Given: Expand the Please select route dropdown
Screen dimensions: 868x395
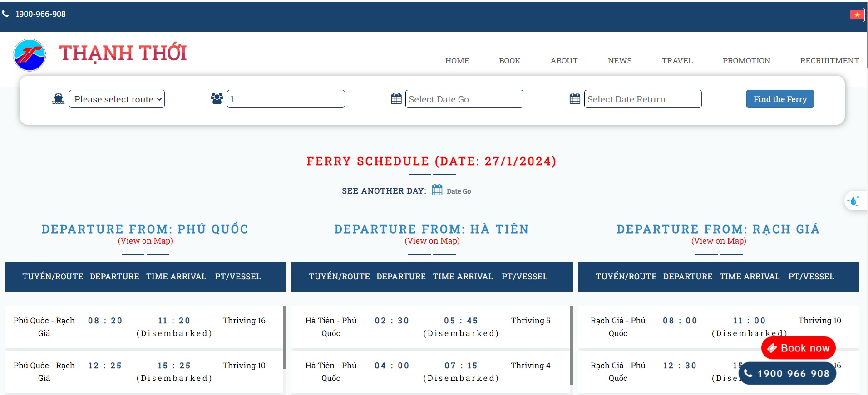Looking at the screenshot, I should coord(117,99).
